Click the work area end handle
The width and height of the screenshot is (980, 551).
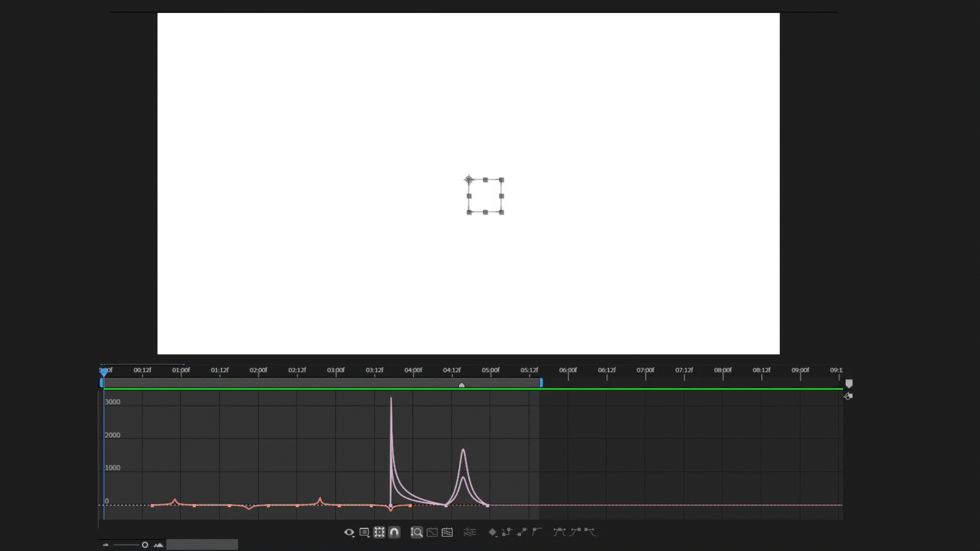click(x=541, y=383)
